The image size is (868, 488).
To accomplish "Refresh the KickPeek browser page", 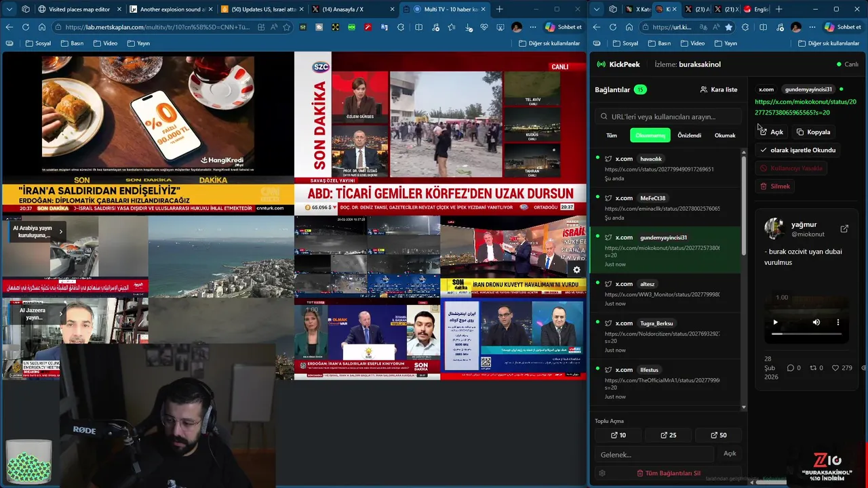I will coord(613,27).
